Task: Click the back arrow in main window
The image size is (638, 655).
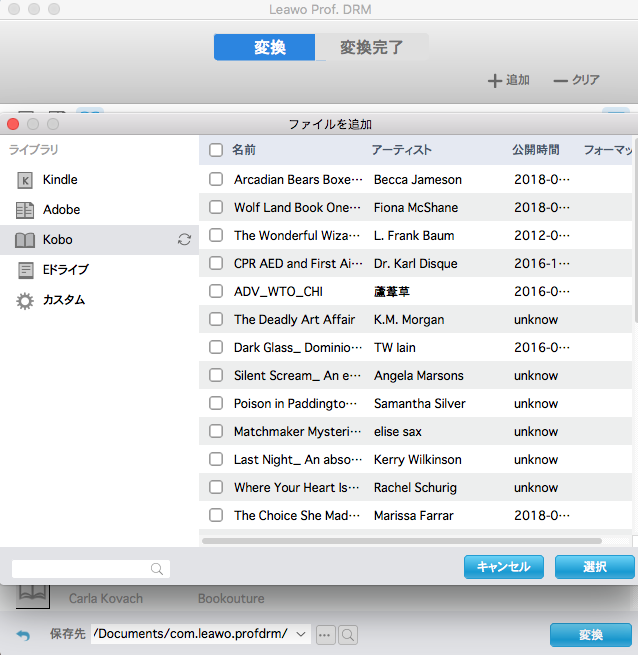Action: (x=23, y=635)
